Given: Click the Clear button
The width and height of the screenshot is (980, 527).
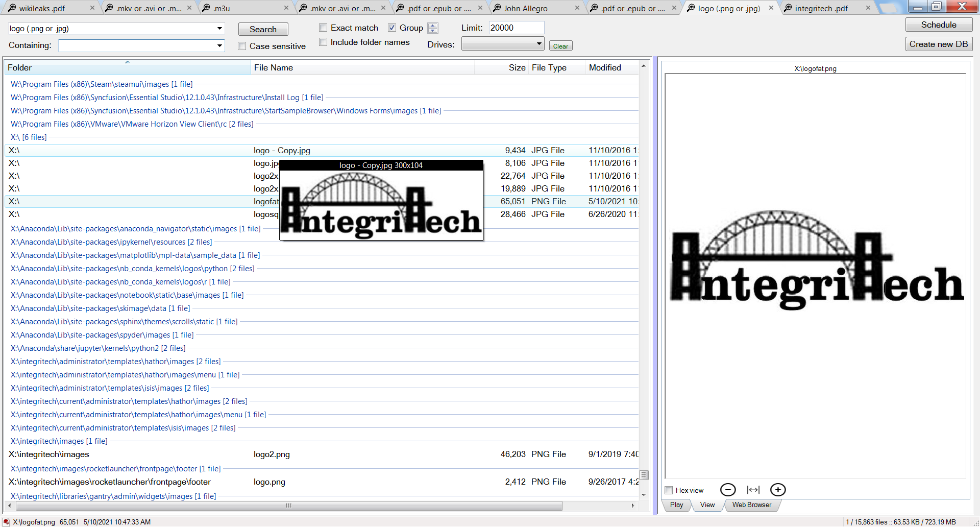Looking at the screenshot, I should (x=560, y=46).
